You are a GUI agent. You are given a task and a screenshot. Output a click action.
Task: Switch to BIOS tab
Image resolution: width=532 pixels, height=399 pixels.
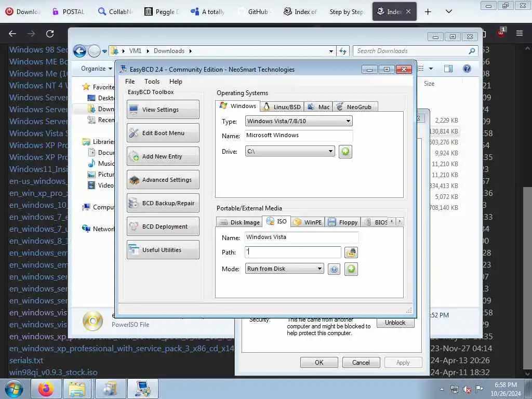375,222
